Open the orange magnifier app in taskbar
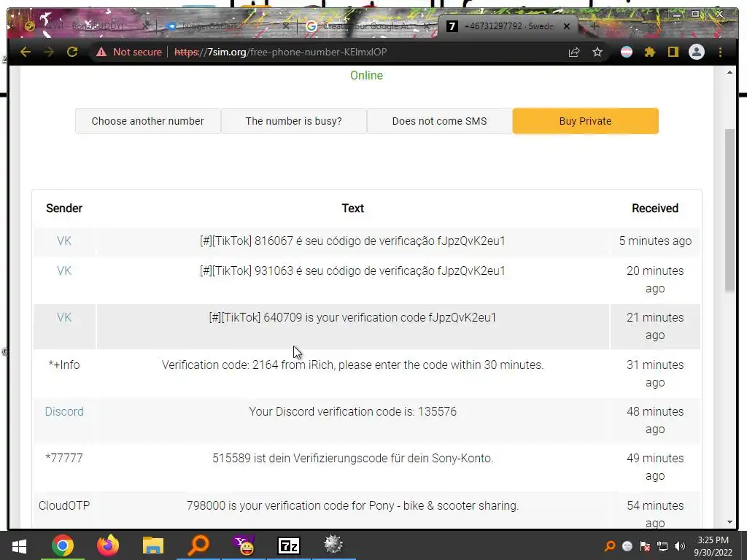This screenshot has width=747, height=560. click(198, 545)
